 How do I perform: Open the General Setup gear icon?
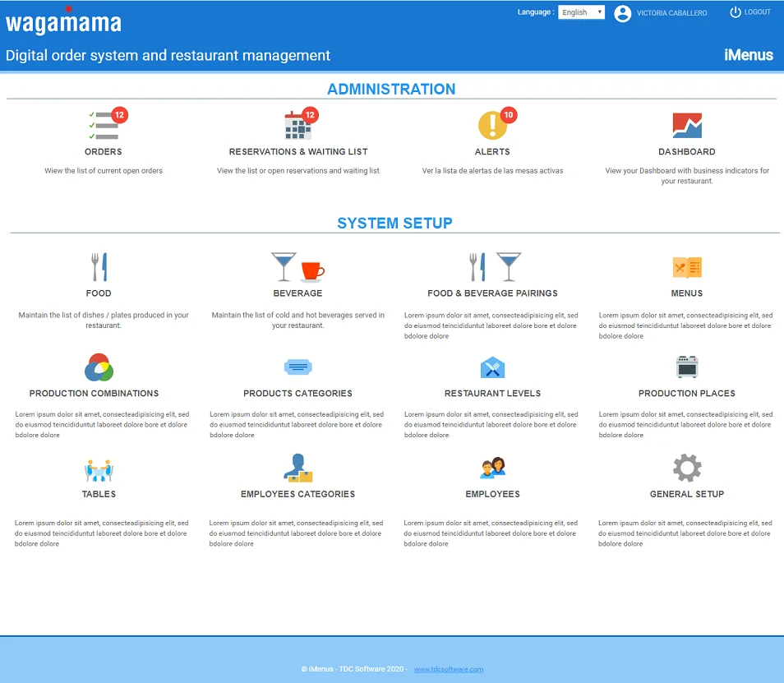point(686,468)
